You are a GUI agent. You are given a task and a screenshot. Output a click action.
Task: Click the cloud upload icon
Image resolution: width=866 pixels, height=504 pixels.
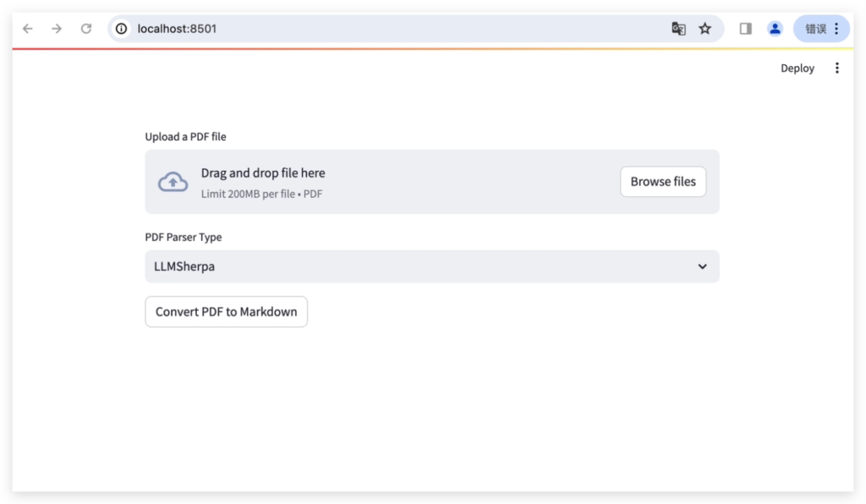[173, 182]
